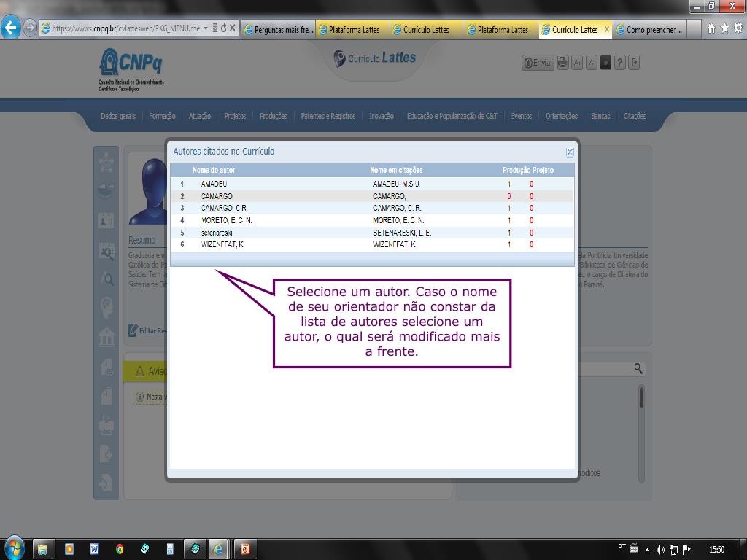Select author AMADEU in row 1

click(214, 184)
